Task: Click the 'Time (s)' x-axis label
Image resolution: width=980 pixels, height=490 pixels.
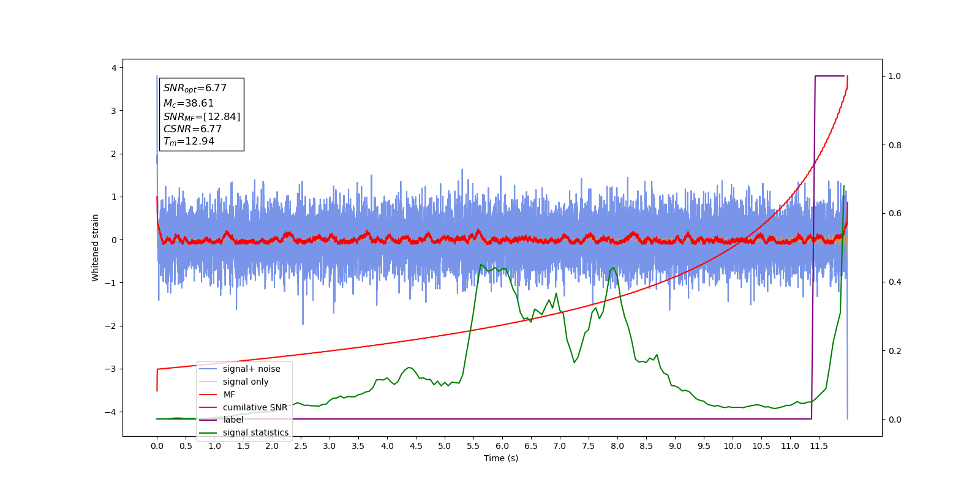Action: (x=501, y=458)
